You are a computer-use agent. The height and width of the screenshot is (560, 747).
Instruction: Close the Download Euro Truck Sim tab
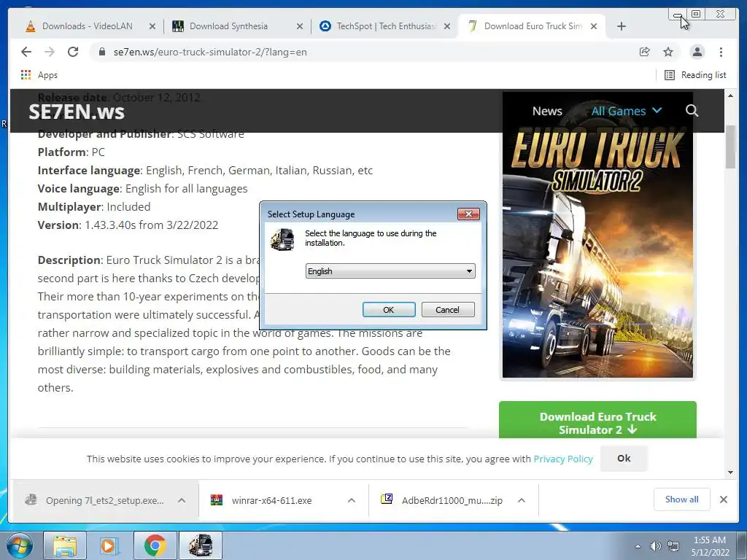coord(594,27)
